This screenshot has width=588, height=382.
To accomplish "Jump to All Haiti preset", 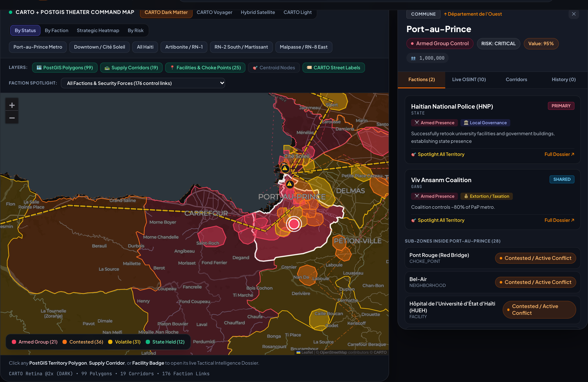I will pos(145,47).
